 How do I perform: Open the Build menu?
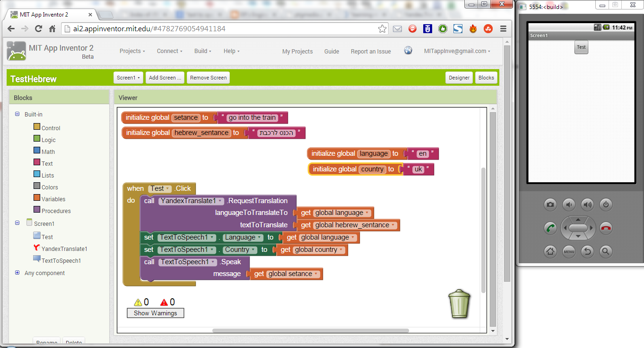[203, 51]
